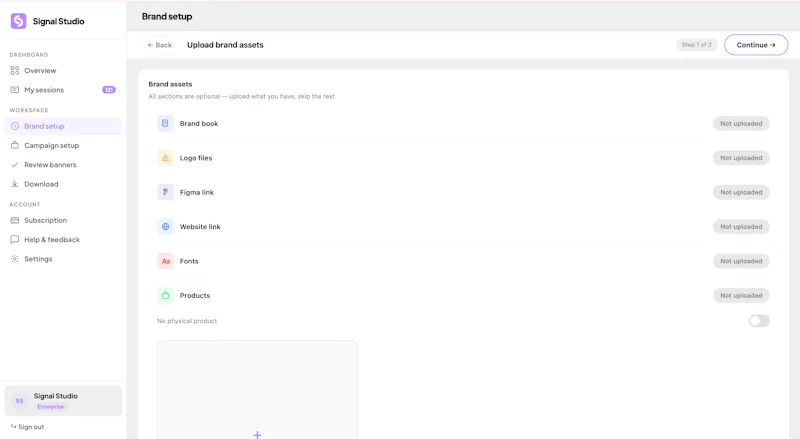Click the Campaign setup bag icon

click(x=15, y=145)
